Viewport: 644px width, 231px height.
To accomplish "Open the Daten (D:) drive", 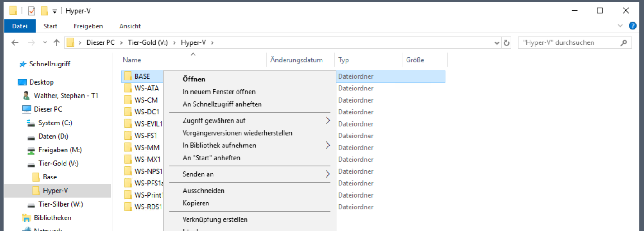I will pyautogui.click(x=53, y=136).
